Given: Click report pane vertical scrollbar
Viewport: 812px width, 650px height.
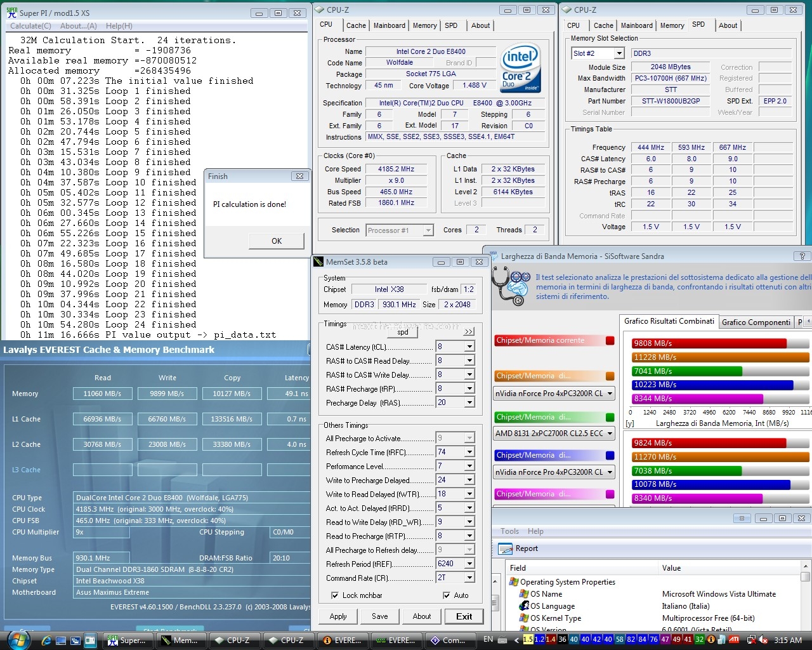Looking at the screenshot, I should point(806,597).
